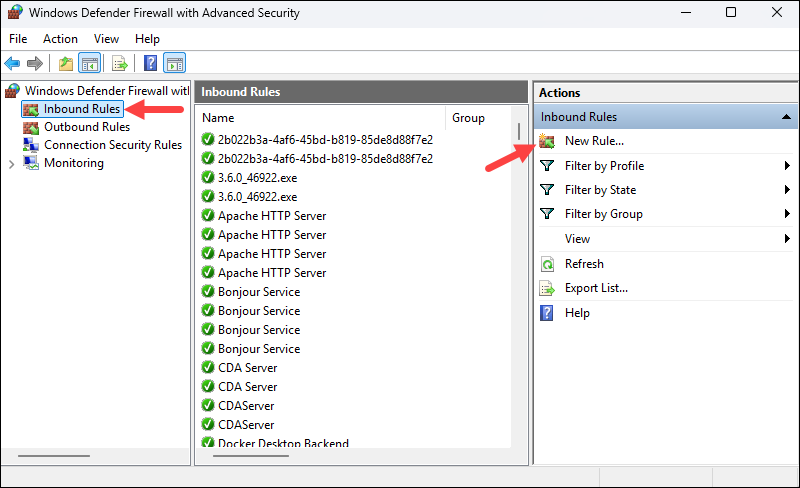Expand the Monitoring tree node
Image resolution: width=800 pixels, height=488 pixels.
pos(11,164)
